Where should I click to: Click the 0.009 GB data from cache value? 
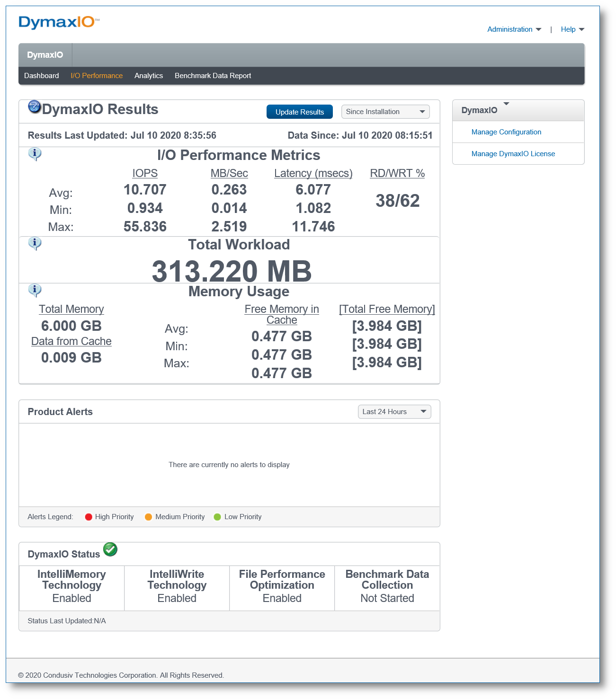click(71, 358)
